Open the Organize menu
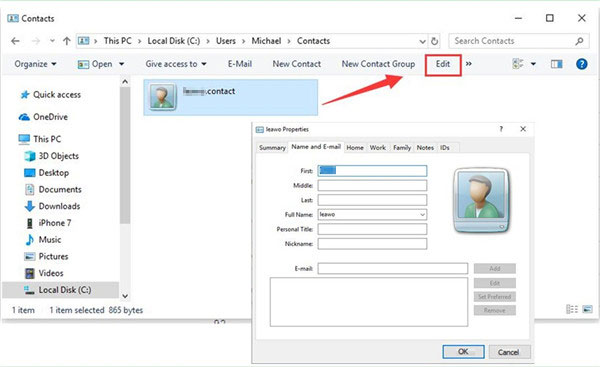The width and height of the screenshot is (600, 367). tap(35, 64)
